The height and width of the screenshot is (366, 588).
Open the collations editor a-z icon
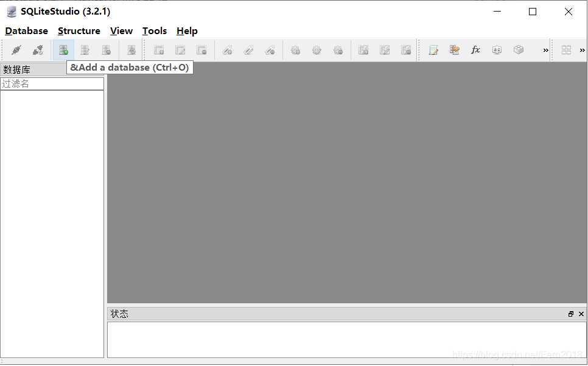[x=497, y=50]
